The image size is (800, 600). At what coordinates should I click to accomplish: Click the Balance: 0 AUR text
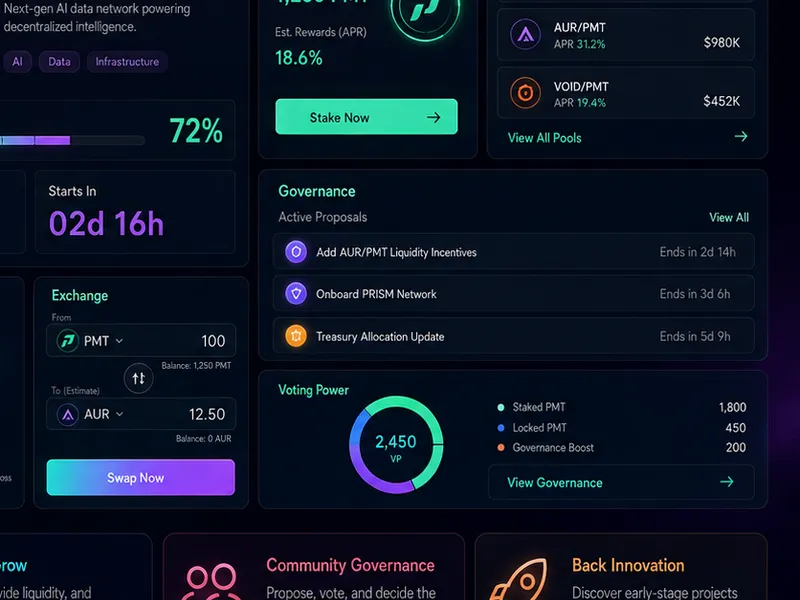204,438
